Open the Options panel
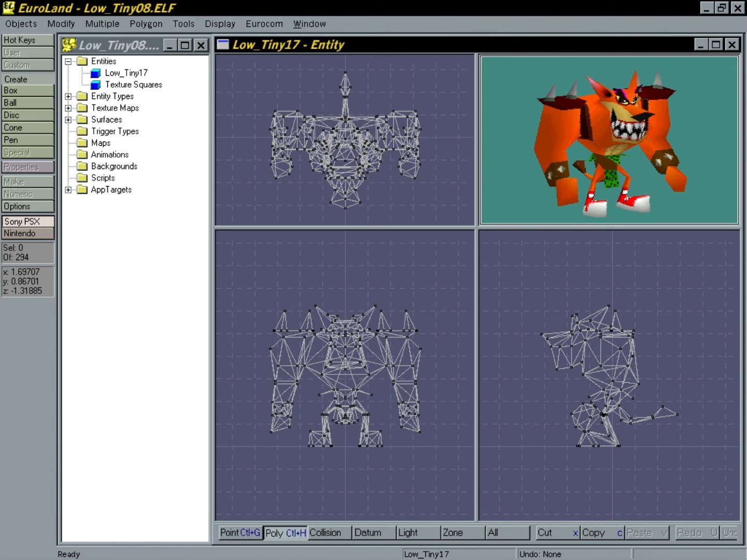747x560 pixels. [x=28, y=206]
